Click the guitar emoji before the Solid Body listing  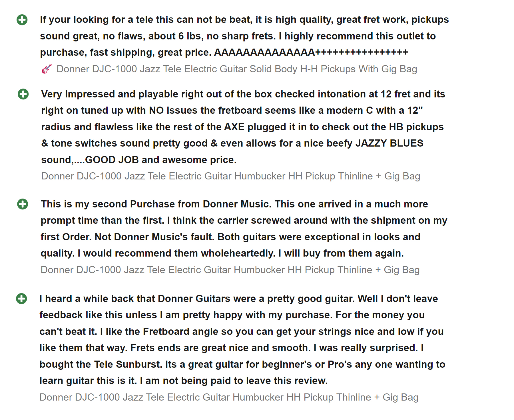point(47,69)
